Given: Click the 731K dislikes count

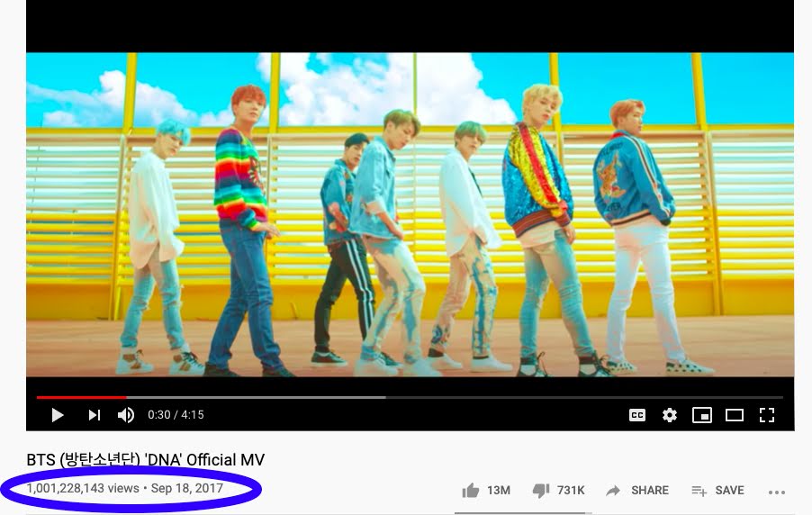Looking at the screenshot, I should pyautogui.click(x=571, y=490).
